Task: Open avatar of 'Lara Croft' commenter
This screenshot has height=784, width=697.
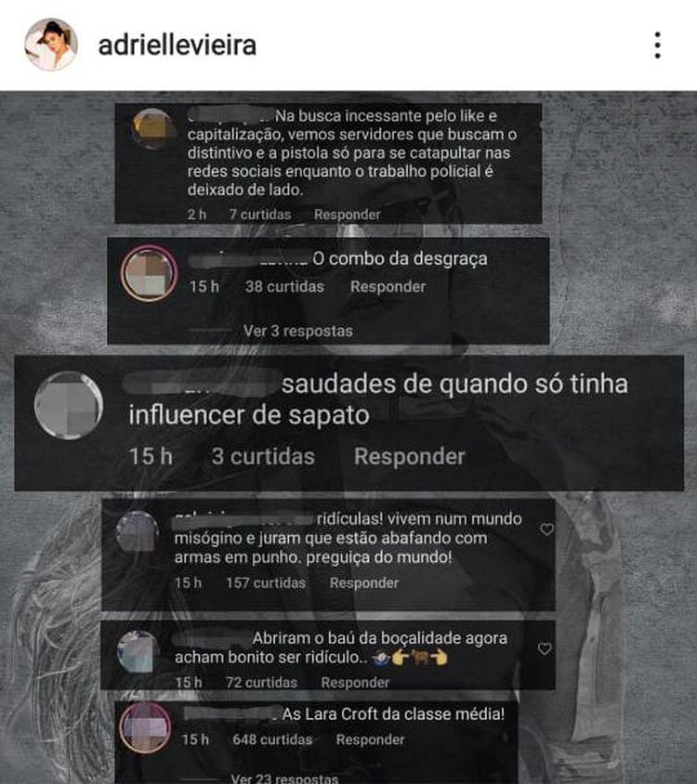Action: (x=145, y=727)
